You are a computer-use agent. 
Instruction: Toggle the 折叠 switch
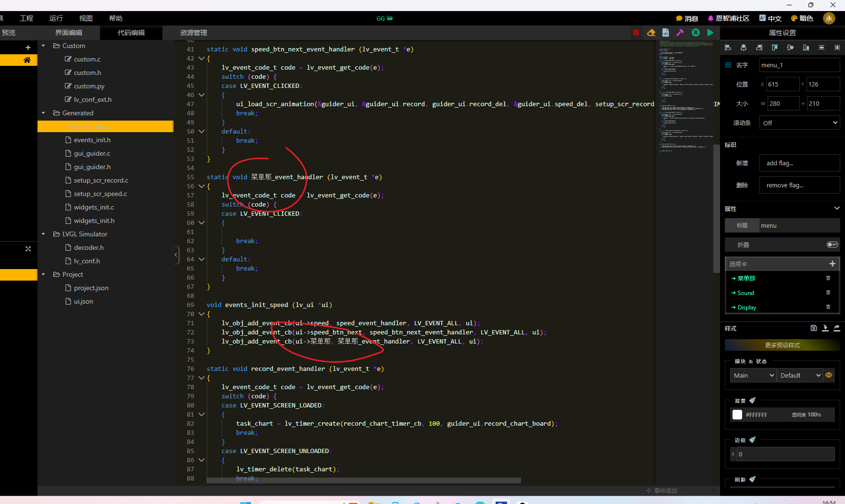[833, 245]
